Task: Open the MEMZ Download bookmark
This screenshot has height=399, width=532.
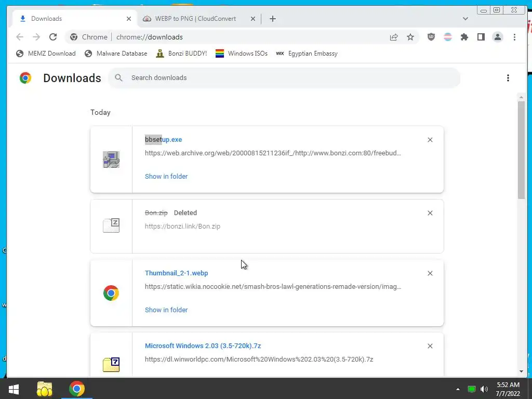Action: tap(46, 54)
